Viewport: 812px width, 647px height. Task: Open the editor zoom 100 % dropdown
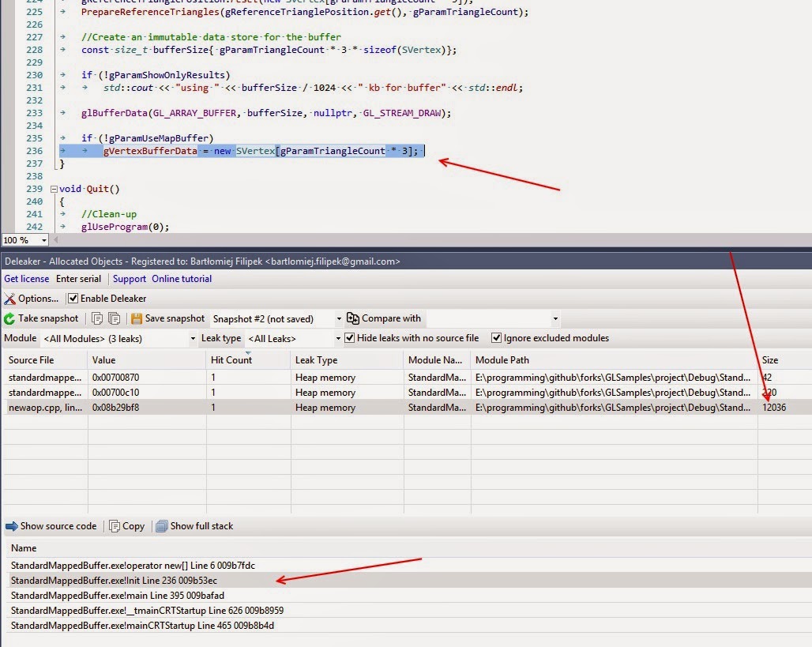[x=43, y=240]
